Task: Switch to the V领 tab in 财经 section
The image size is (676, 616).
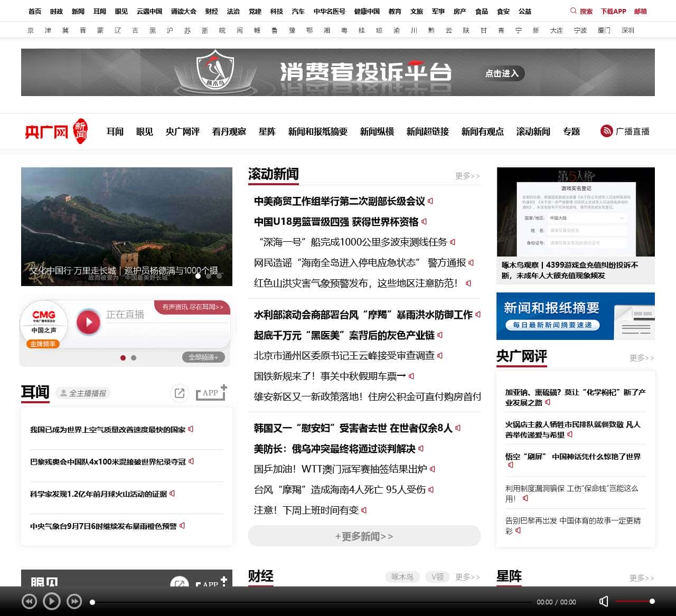Action: pyautogui.click(x=437, y=577)
